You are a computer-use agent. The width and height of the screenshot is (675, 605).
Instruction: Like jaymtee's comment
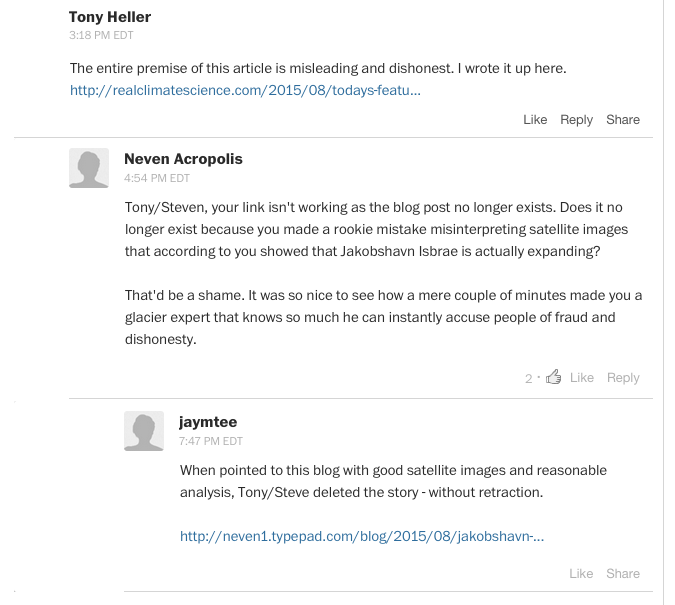[581, 573]
